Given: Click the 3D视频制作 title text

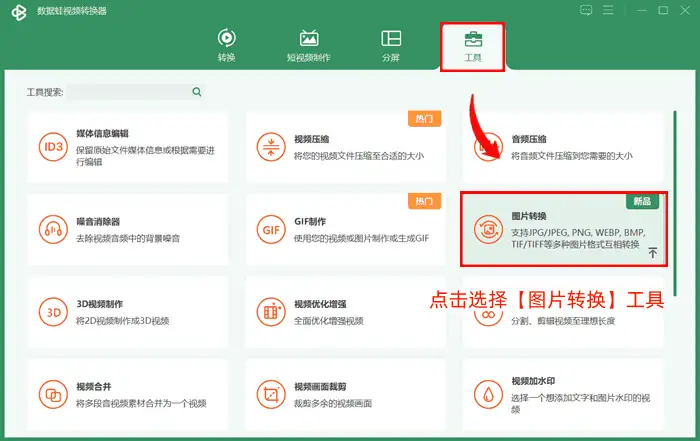Looking at the screenshot, I should [x=100, y=304].
